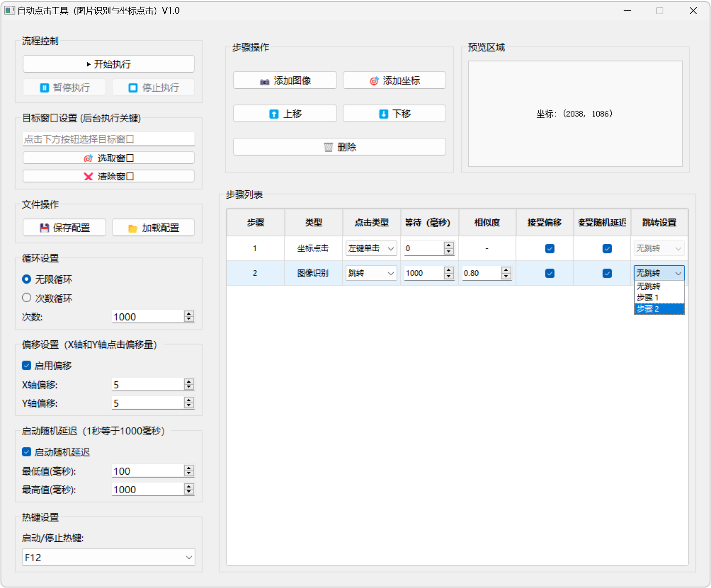Delete the selected step with 删除
Viewport: 711px width, 588px height.
[339, 147]
